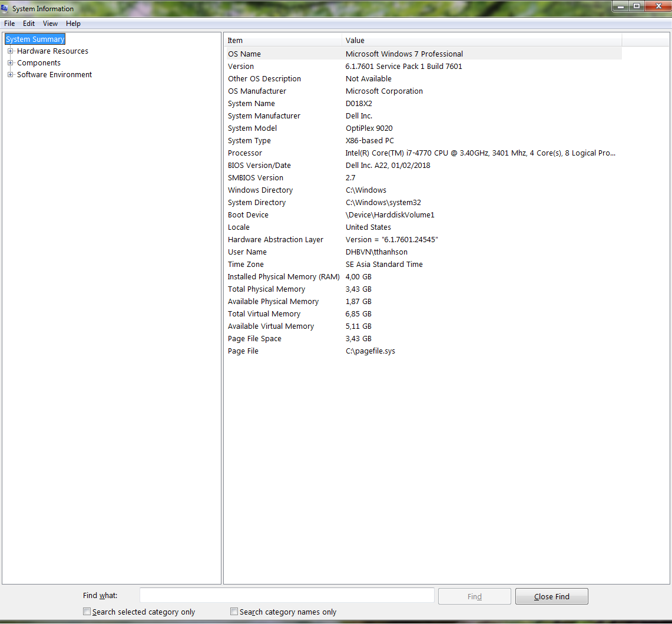Select the Windows Directory row
This screenshot has width=672, height=624.
coord(423,190)
